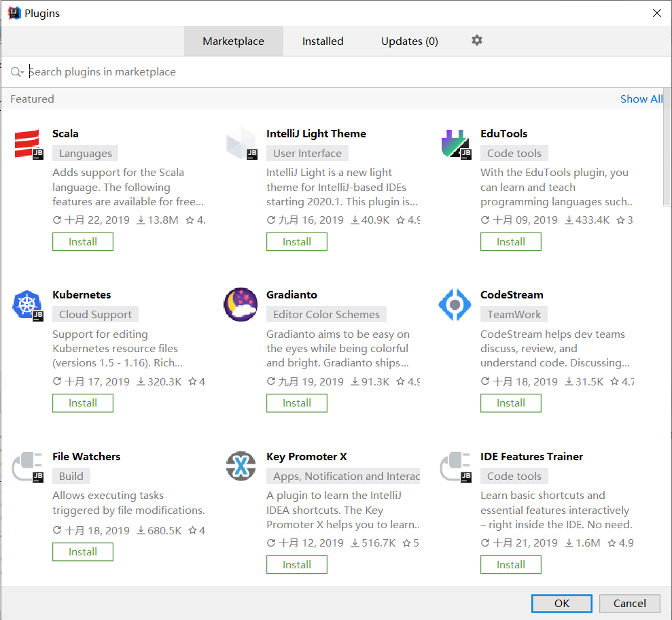Open the EduTools plugin title
672x620 pixels.
[x=503, y=134]
